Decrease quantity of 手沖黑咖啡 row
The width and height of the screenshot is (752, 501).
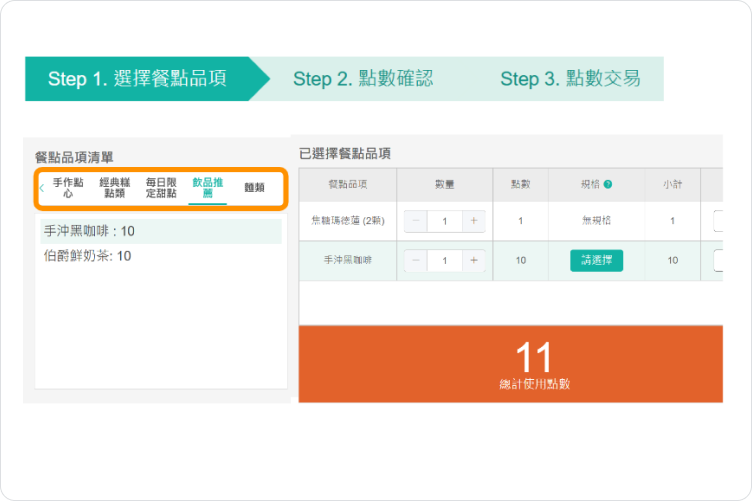click(x=416, y=260)
